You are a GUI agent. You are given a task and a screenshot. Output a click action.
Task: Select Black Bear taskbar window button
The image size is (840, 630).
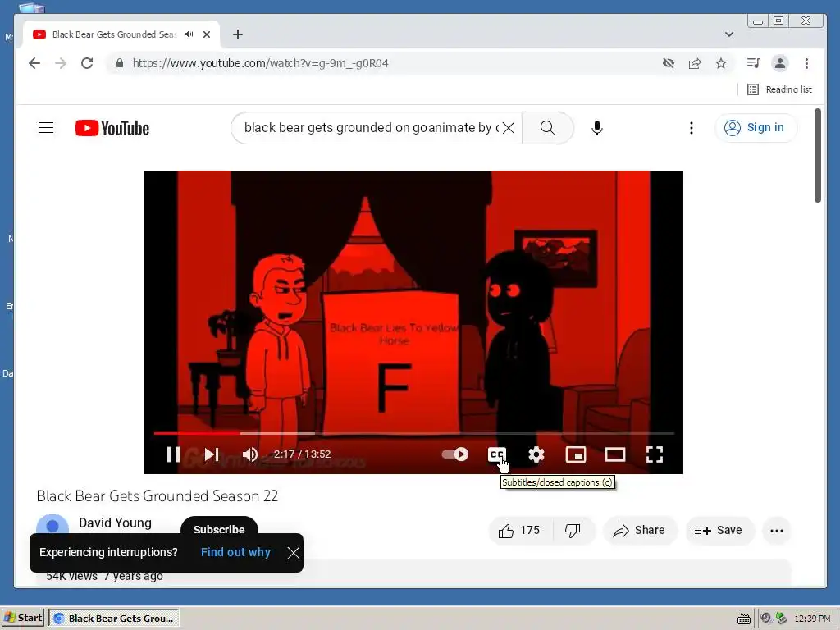[114, 618]
